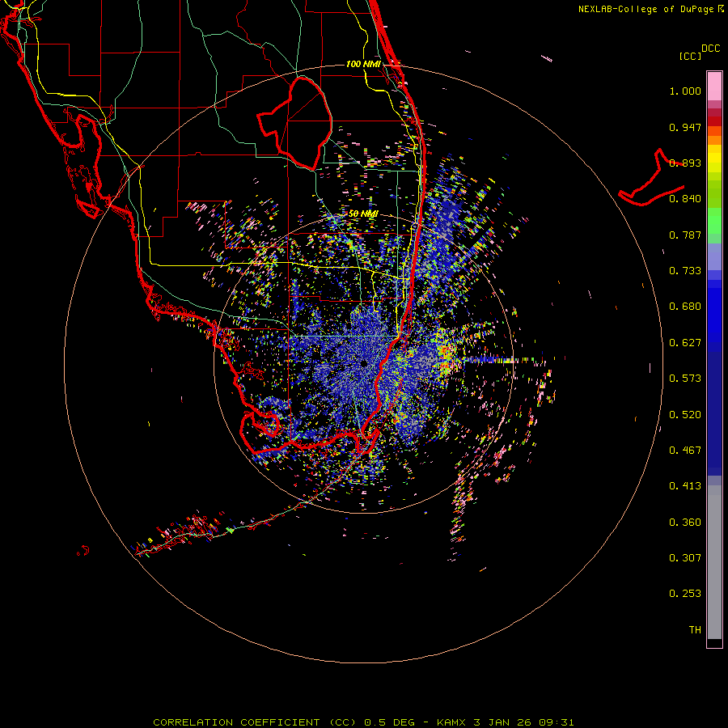
Task: Click the 0.947 legend value
Action: (685, 127)
